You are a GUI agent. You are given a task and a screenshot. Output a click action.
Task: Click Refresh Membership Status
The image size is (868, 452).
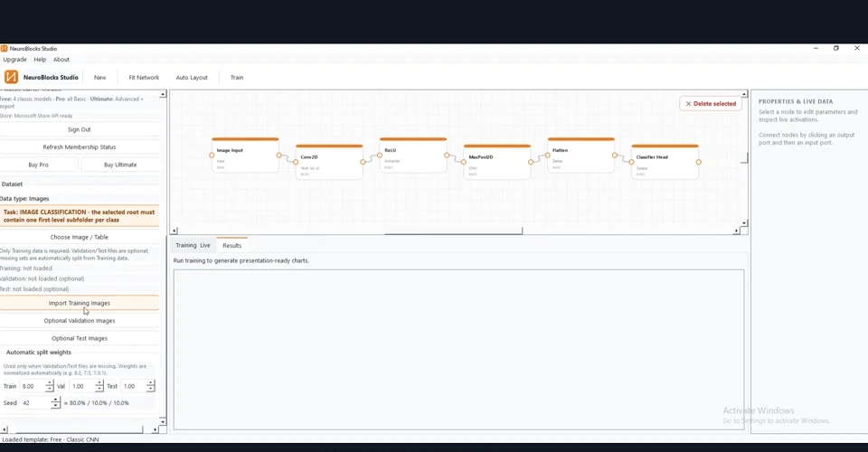pyautogui.click(x=80, y=147)
